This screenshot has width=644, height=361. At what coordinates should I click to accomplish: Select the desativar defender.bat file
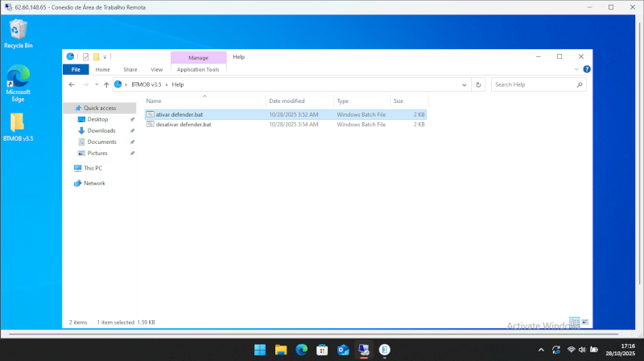(178, 125)
